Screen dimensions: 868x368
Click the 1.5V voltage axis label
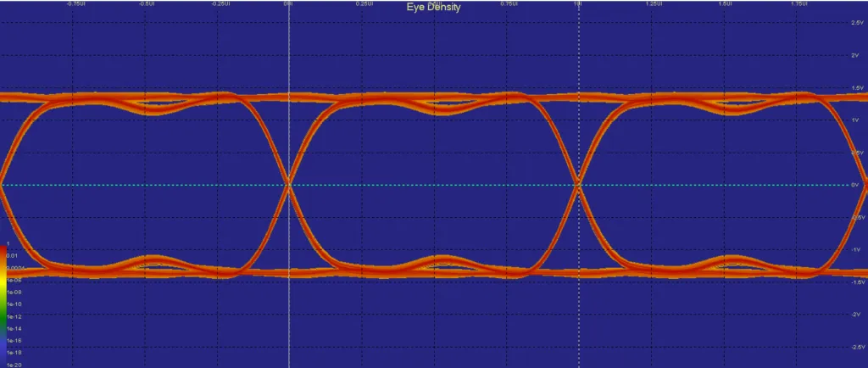pyautogui.click(x=856, y=88)
